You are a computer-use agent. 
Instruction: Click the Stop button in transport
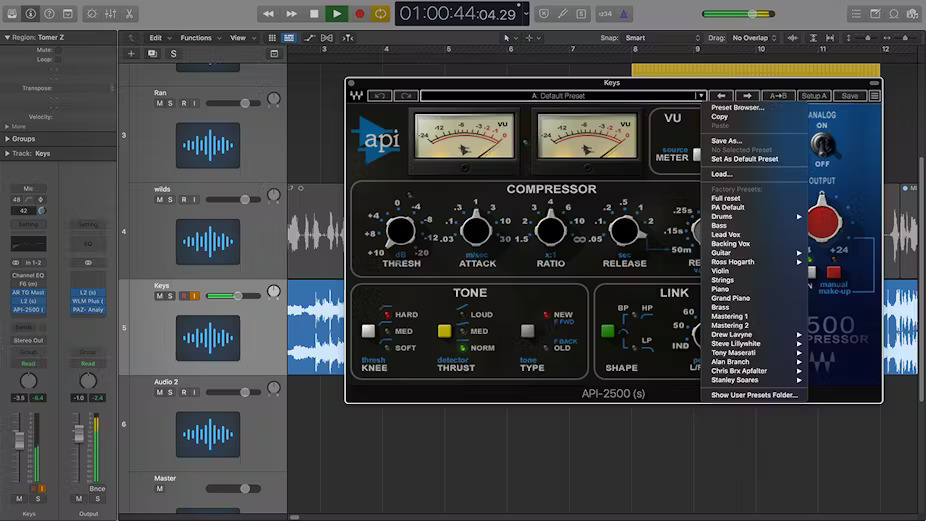pos(314,14)
